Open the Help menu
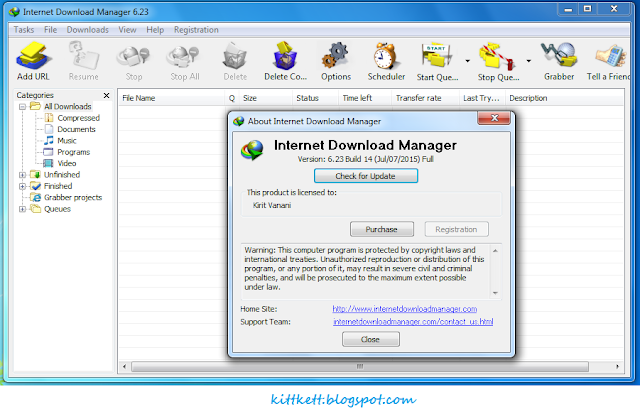The height and width of the screenshot is (414, 640). pos(155,30)
